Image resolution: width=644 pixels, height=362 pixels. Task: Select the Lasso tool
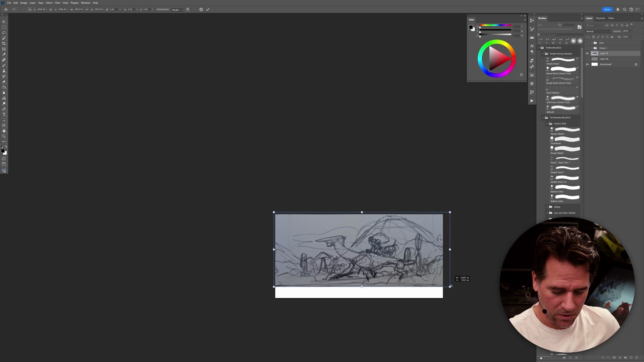click(x=4, y=33)
